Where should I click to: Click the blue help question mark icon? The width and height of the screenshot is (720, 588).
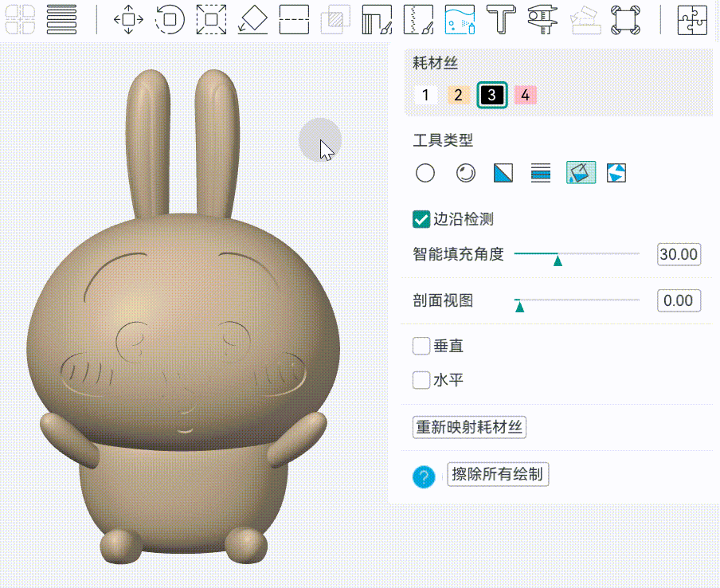click(x=424, y=476)
